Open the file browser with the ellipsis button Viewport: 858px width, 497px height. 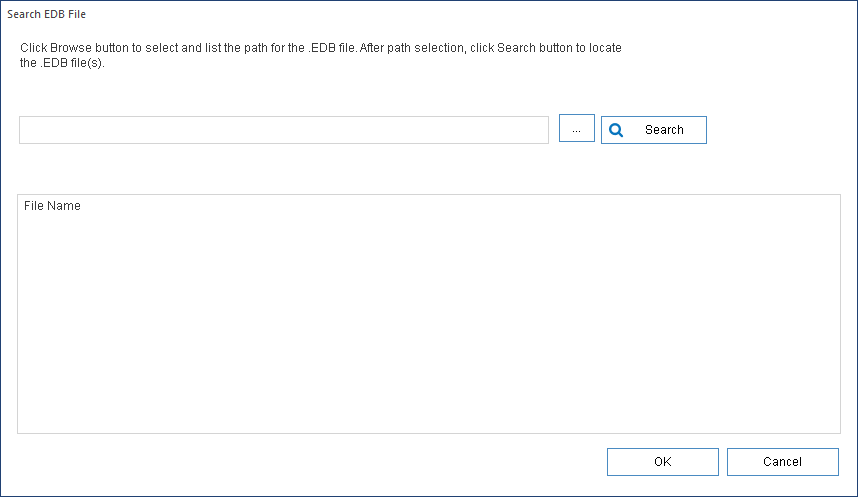click(x=576, y=129)
